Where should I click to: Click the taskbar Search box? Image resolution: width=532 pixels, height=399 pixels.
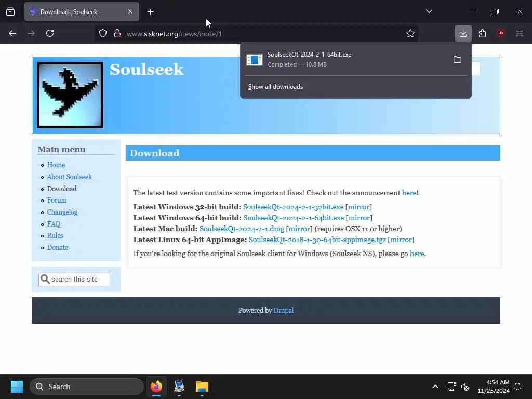(87, 387)
